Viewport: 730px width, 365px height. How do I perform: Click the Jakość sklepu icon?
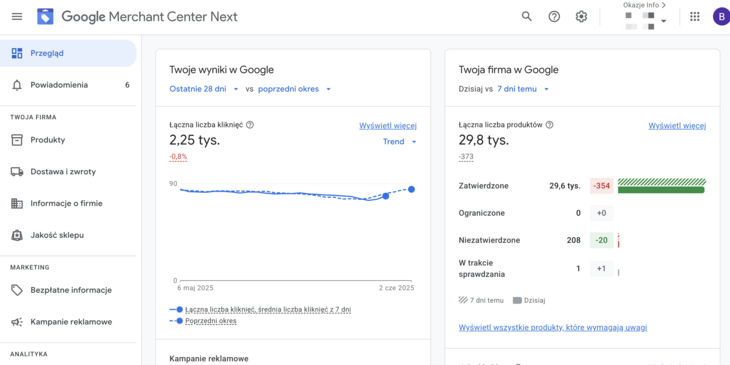(x=17, y=235)
